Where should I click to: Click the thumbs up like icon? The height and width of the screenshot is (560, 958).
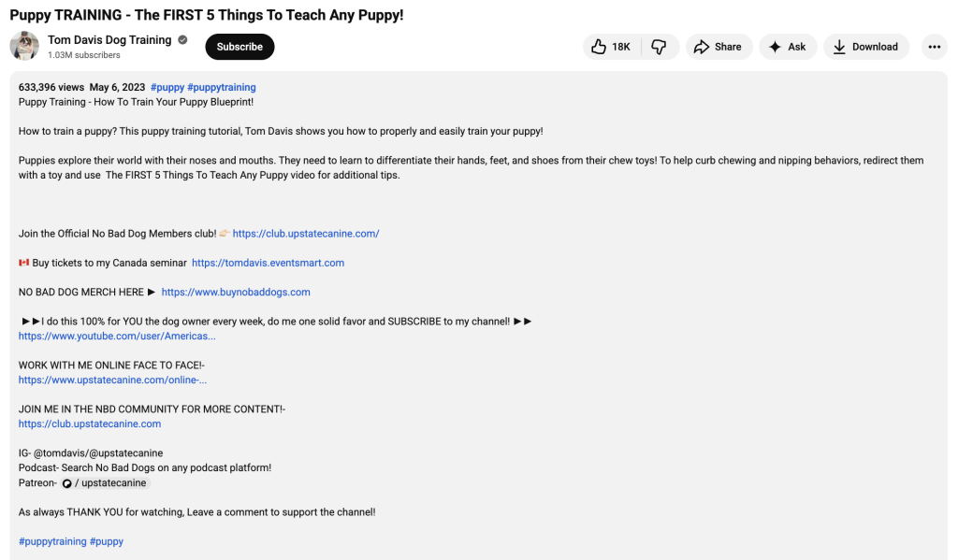click(x=598, y=47)
